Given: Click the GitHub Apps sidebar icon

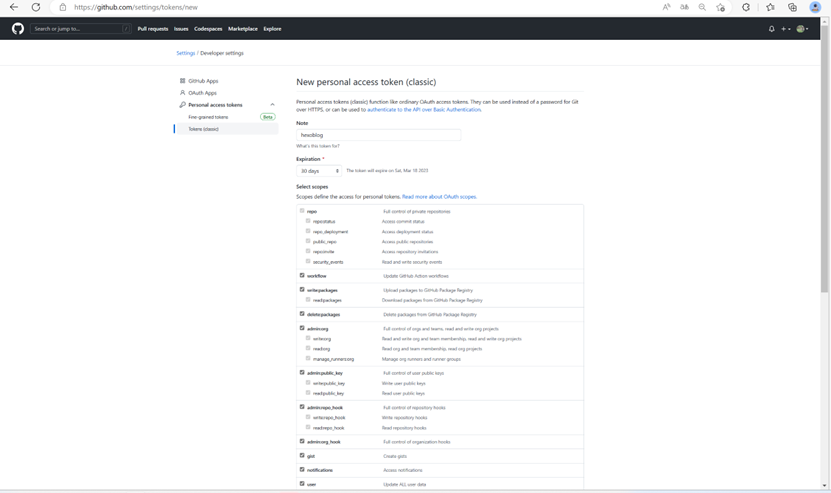Looking at the screenshot, I should coord(182,81).
